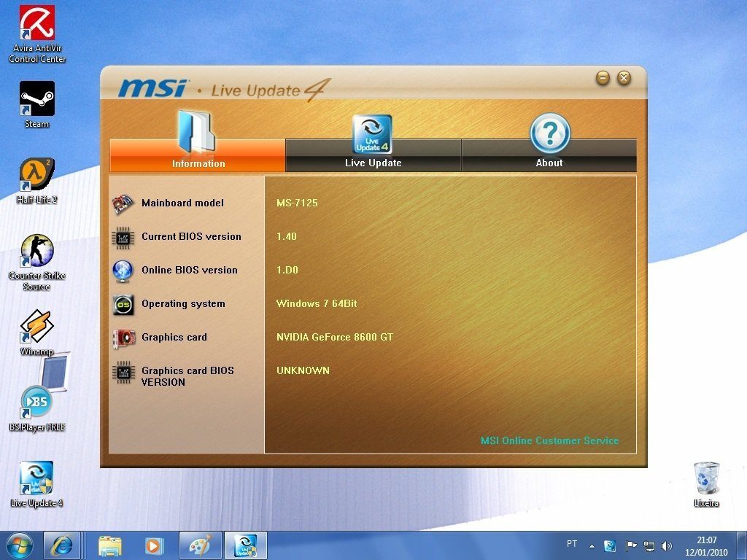Switch to the Information tab
The image size is (747, 560).
(x=198, y=155)
